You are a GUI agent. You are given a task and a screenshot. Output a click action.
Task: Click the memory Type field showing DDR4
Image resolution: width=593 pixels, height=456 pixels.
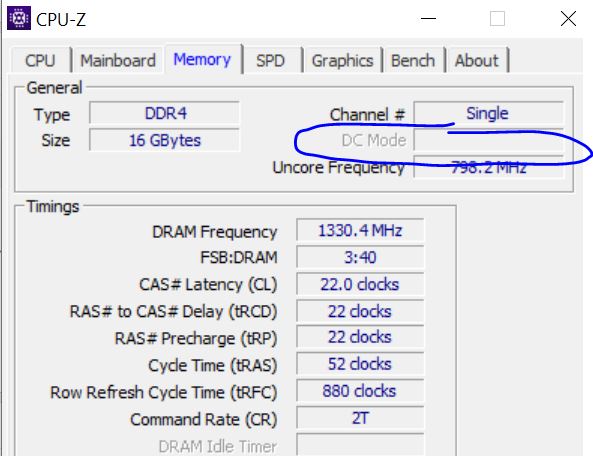[165, 113]
